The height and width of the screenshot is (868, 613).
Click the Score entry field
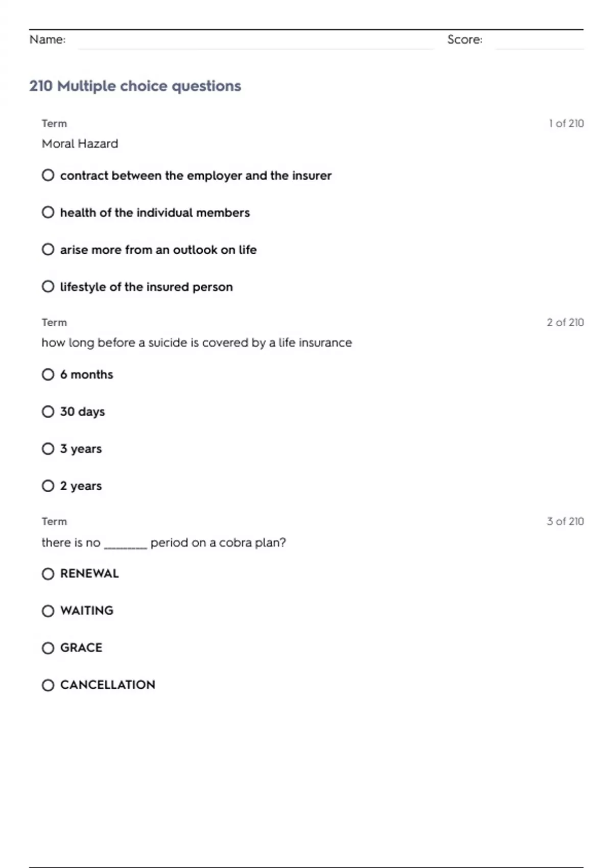(x=539, y=41)
